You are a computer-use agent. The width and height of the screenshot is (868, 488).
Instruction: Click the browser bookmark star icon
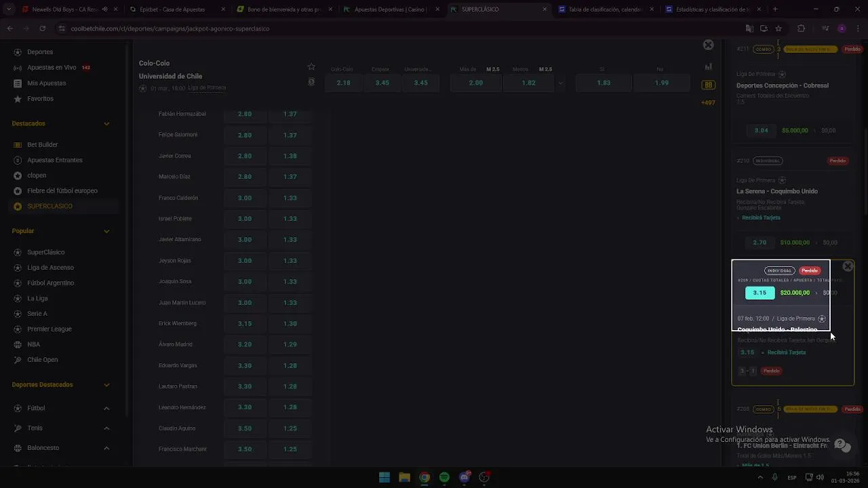(x=778, y=28)
